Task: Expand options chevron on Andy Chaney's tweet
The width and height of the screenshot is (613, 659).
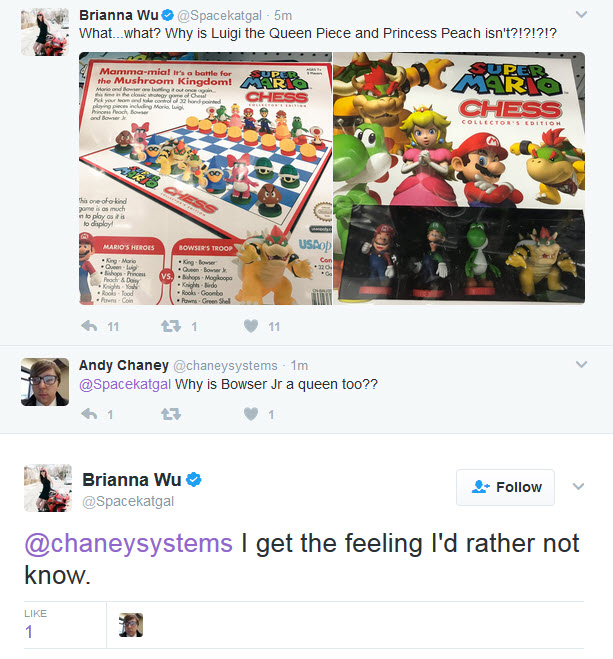Action: point(581,364)
